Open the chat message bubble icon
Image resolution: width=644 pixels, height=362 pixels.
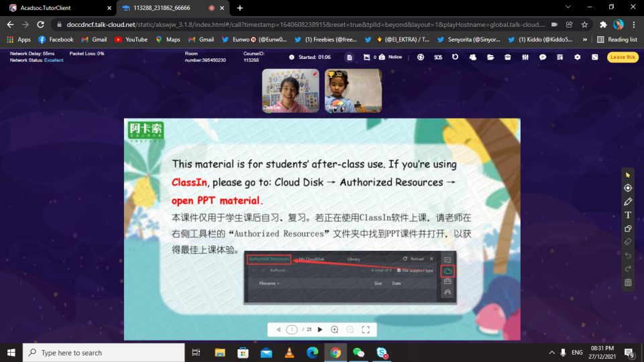[543, 57]
